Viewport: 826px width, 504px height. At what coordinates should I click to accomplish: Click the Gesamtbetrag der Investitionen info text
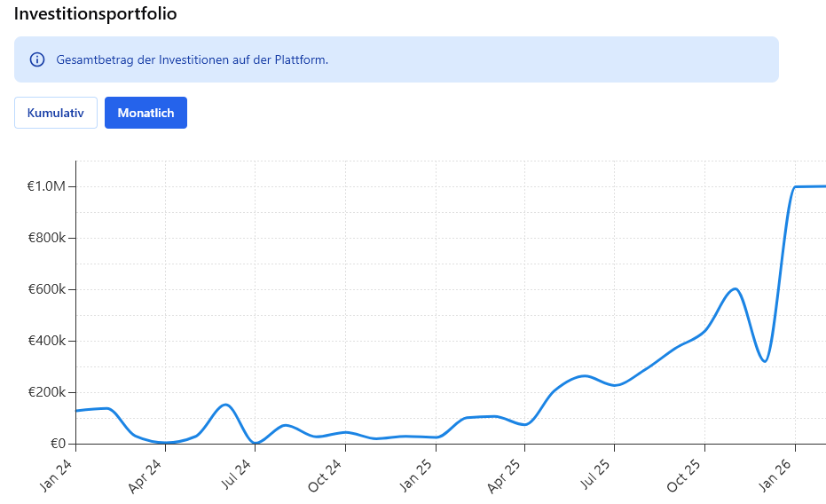[192, 60]
